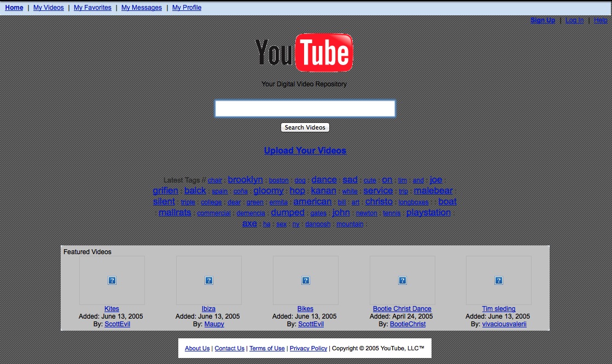
Task: Select the chair tag
Action: click(x=215, y=180)
